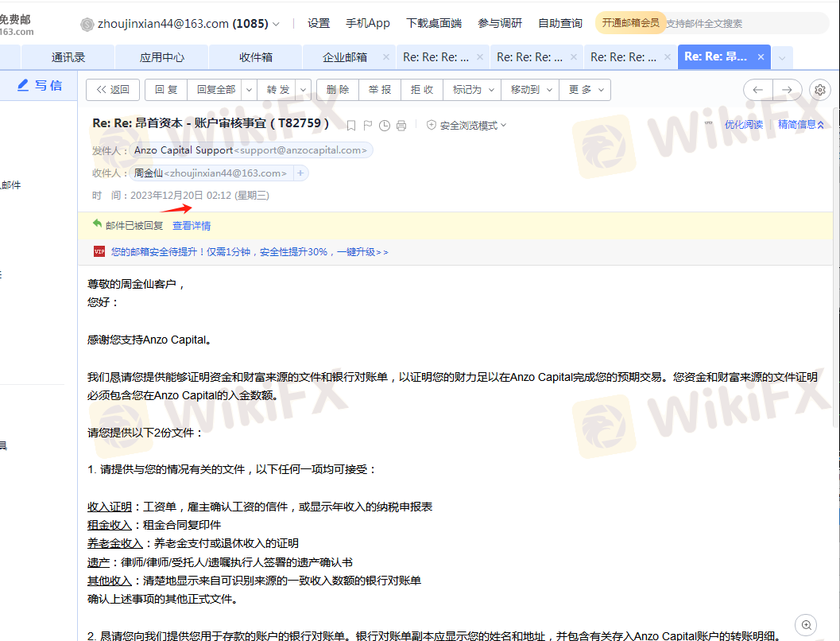This screenshot has height=641, width=840.
Task: Open the 安全浏览模式 dropdown
Action: (x=466, y=126)
